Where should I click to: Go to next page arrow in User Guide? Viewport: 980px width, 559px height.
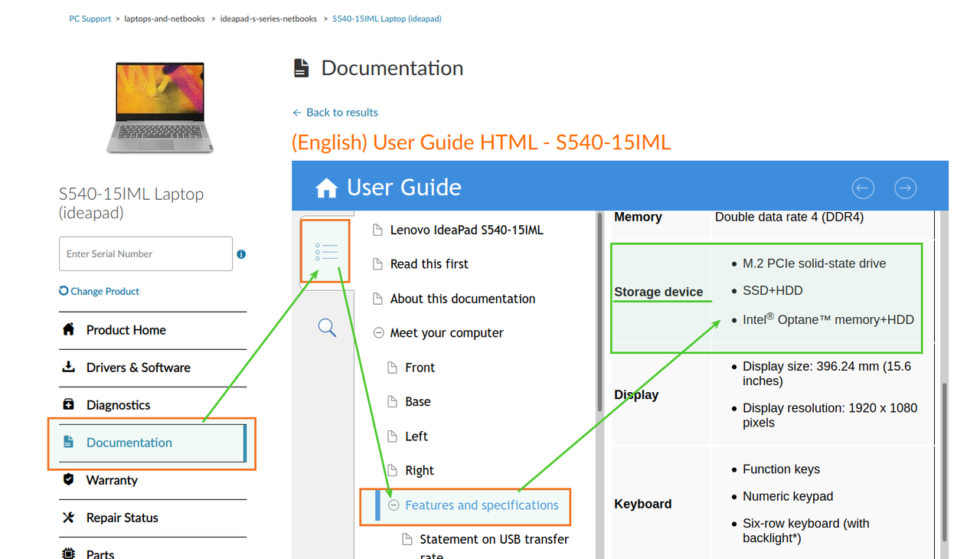pyautogui.click(x=906, y=188)
